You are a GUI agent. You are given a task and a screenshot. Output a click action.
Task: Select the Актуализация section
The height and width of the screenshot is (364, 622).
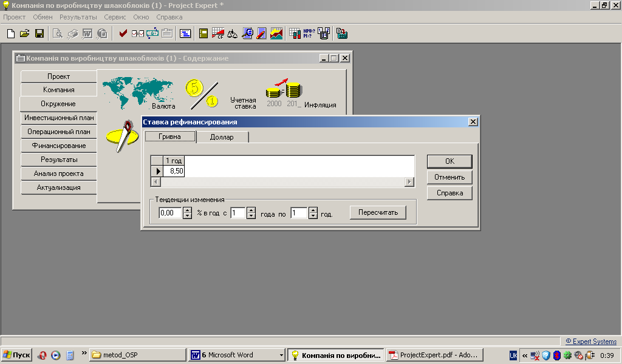pyautogui.click(x=59, y=187)
